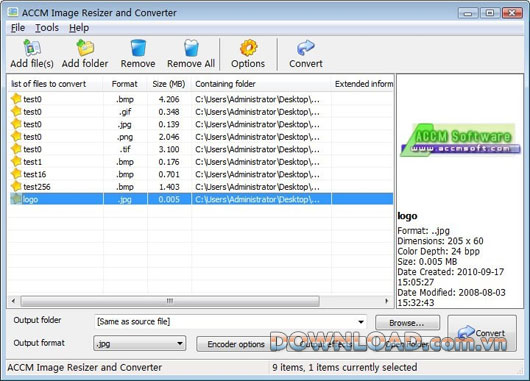
Task: Sort by Size (MB) column header
Action: 169,84
